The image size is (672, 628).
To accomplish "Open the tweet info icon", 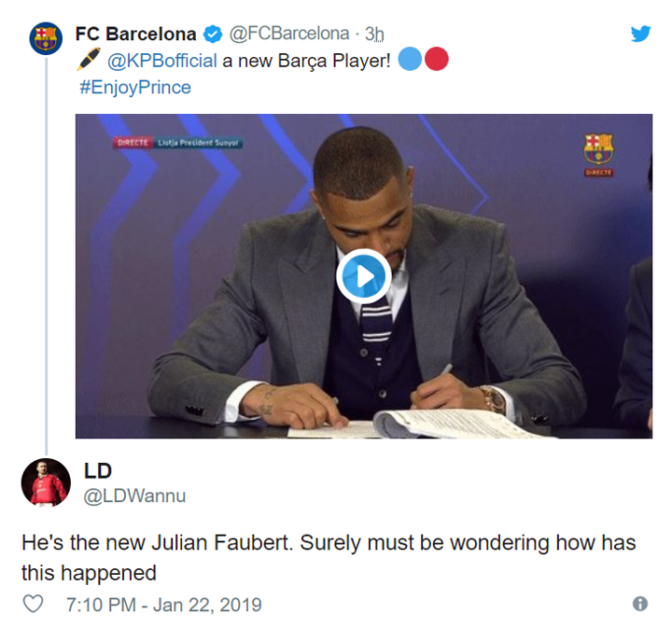I will 640,604.
